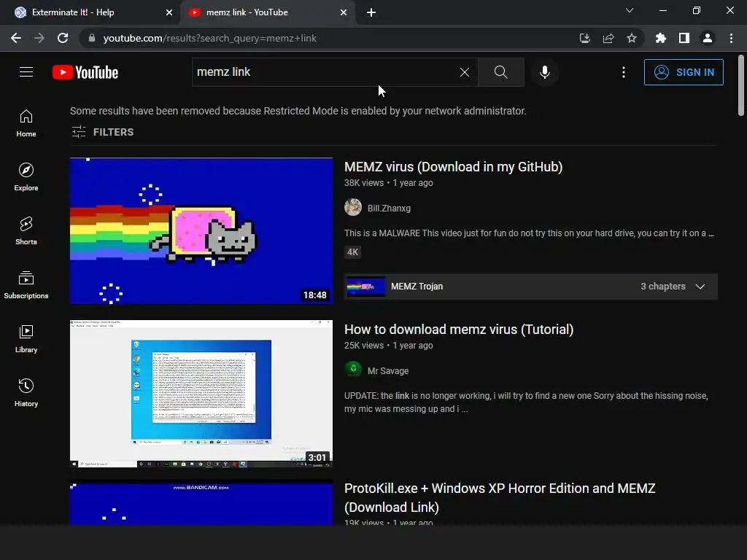
Task: Click the install app icon in address bar
Action: pyautogui.click(x=584, y=38)
